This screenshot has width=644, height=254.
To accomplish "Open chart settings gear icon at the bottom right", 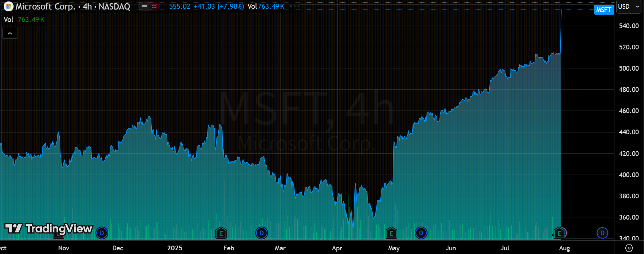I will click(x=629, y=248).
